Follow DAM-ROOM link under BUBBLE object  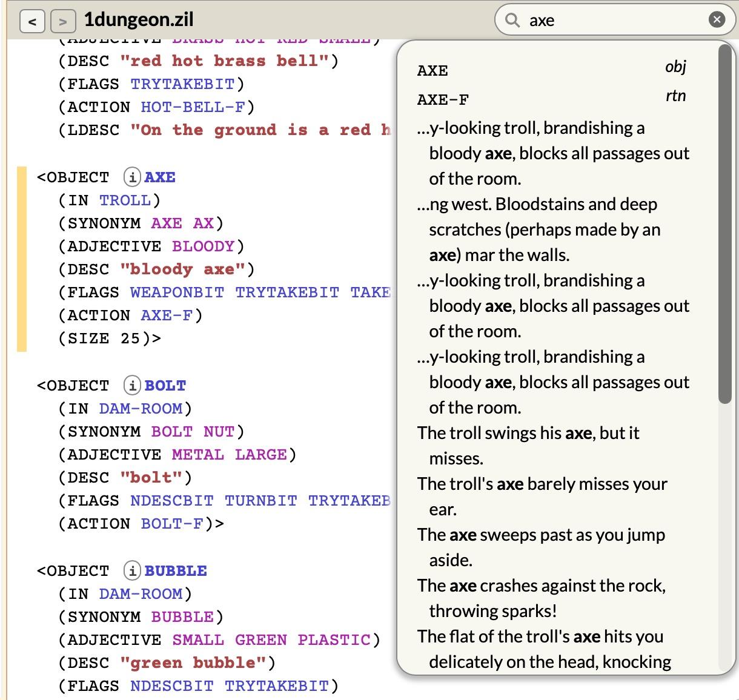tap(141, 594)
